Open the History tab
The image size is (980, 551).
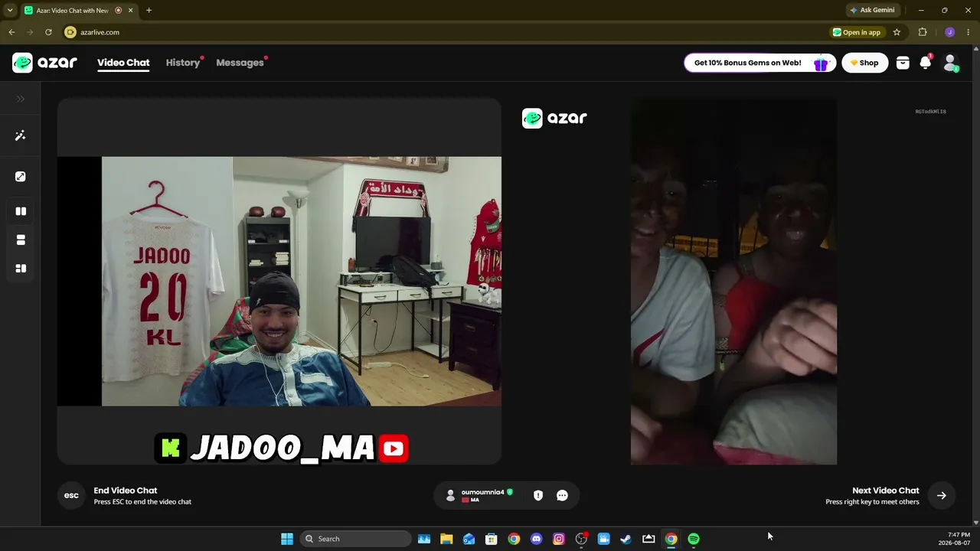coord(183,63)
